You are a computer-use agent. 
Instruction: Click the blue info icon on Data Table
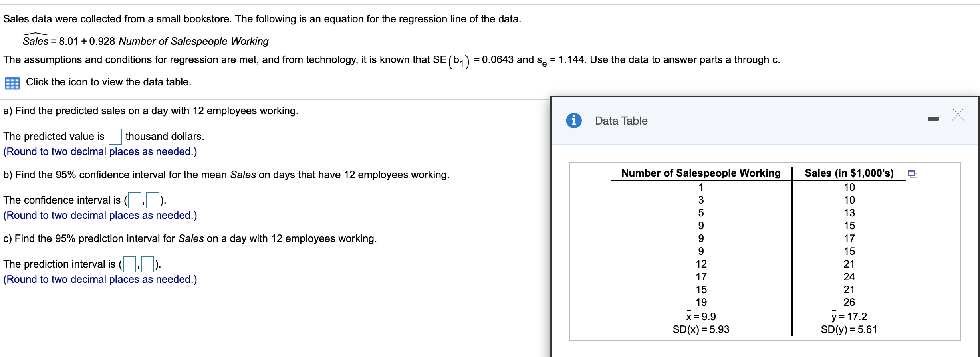pyautogui.click(x=575, y=121)
